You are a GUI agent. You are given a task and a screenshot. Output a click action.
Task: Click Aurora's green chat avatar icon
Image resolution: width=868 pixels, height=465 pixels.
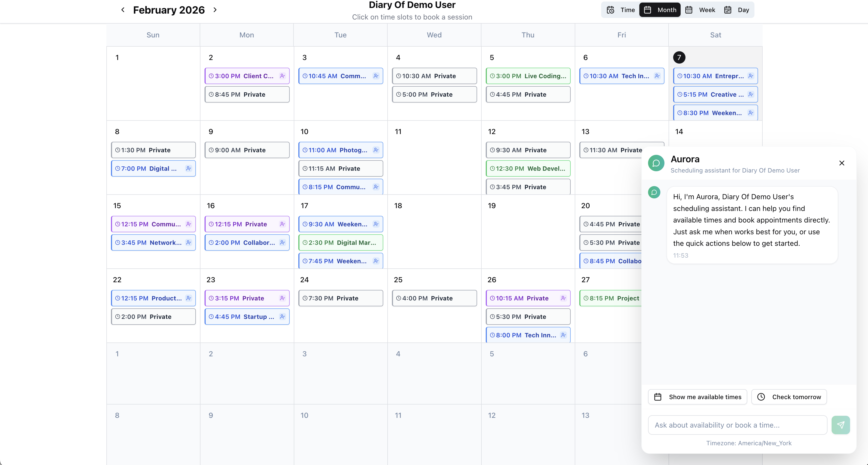click(656, 163)
